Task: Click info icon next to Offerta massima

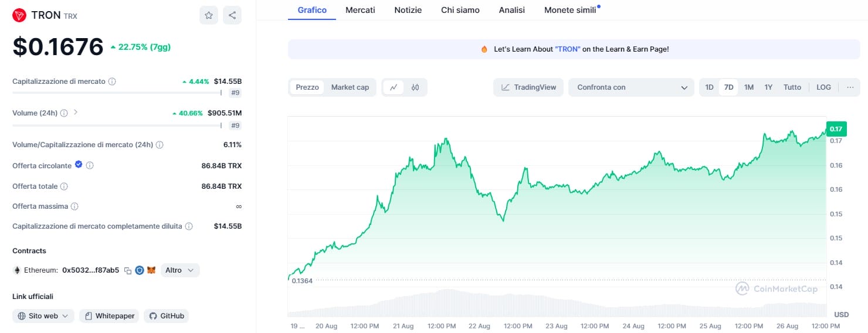Action: 74,206
